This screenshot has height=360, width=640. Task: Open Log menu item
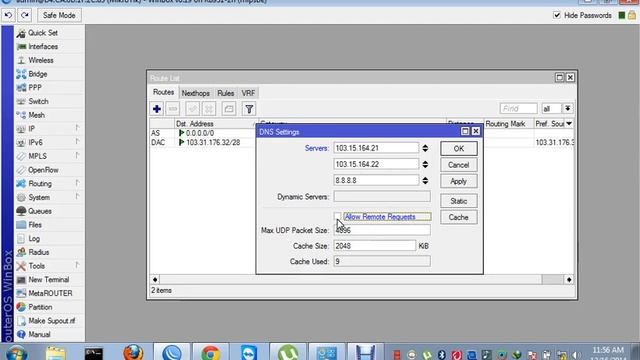coord(34,238)
